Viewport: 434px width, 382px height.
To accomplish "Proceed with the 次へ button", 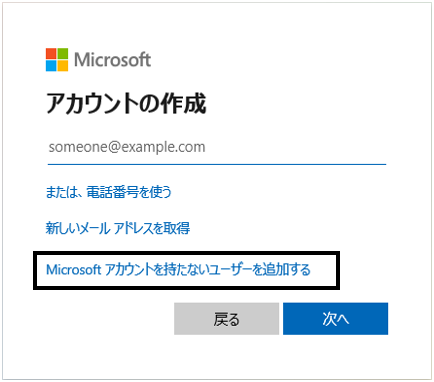I will (x=335, y=319).
